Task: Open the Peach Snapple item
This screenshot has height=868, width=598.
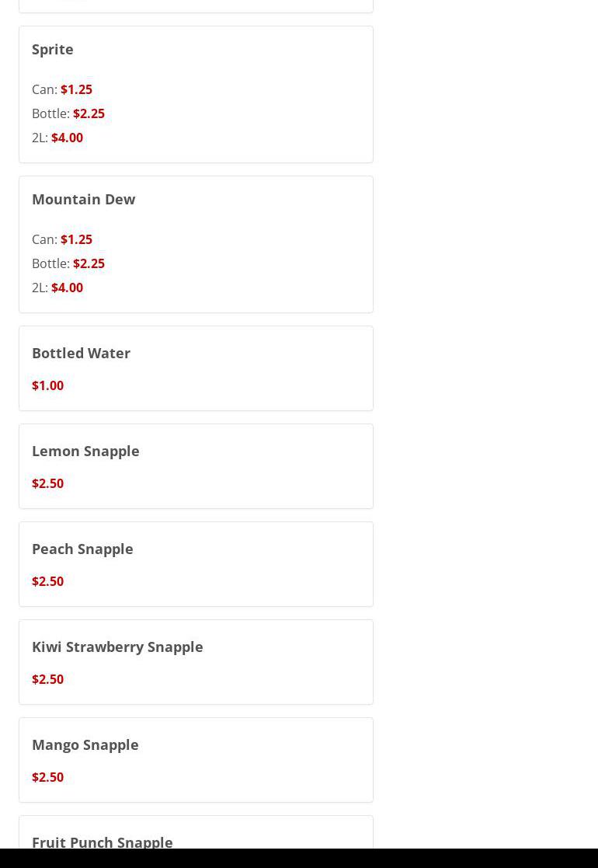Action: click(x=196, y=564)
